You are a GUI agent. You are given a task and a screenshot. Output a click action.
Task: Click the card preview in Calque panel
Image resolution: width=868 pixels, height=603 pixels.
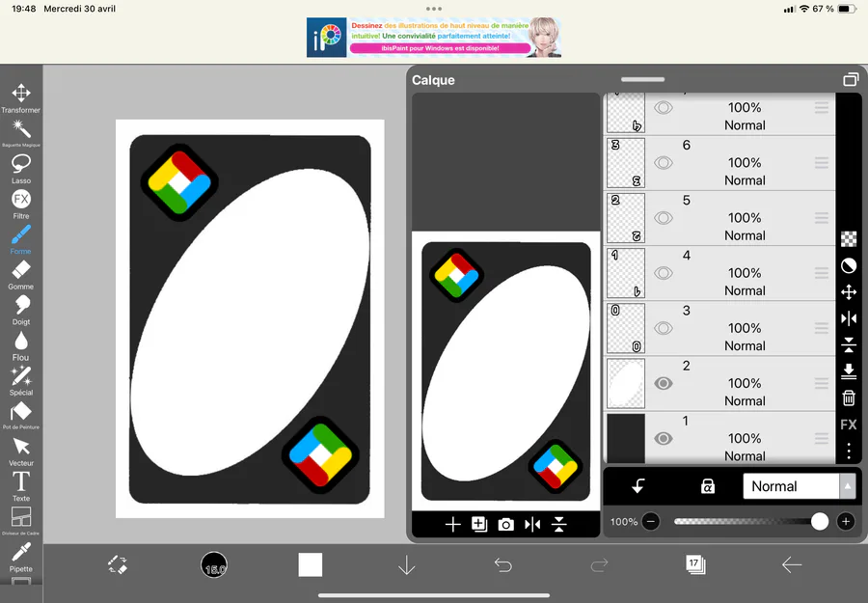point(506,371)
